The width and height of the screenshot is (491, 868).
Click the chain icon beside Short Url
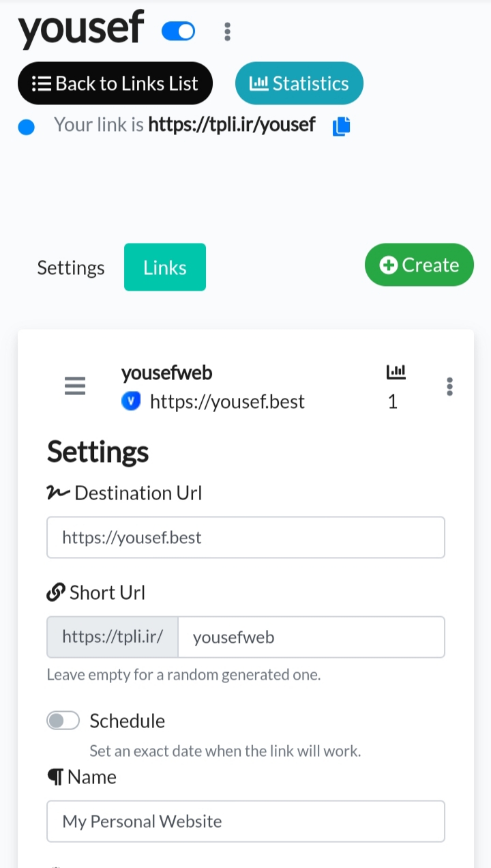point(55,593)
